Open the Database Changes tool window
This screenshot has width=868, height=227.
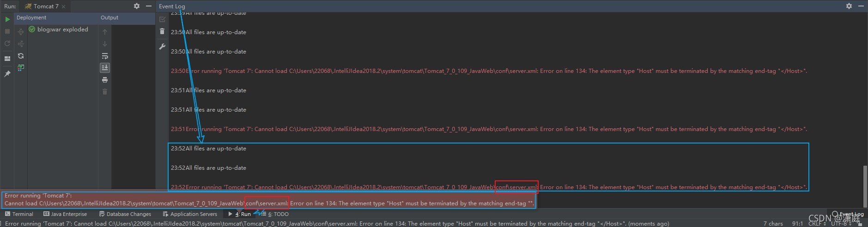pyautogui.click(x=125, y=214)
